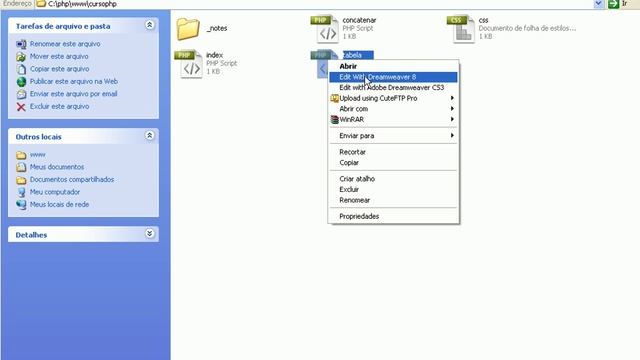This screenshot has width=640, height=360.
Task: Choose Renomear in the context menu
Action: (x=393, y=200)
